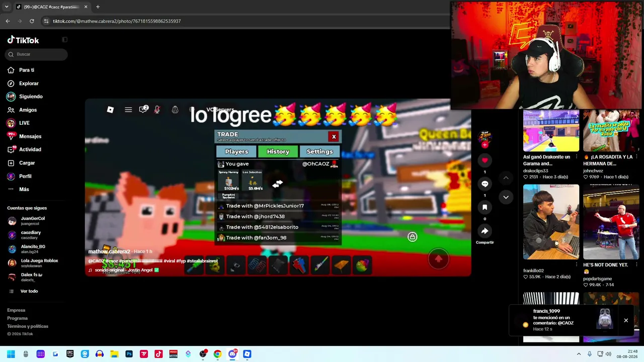Go back in browser history
Viewport: 644px width, 362px height.
click(8, 21)
